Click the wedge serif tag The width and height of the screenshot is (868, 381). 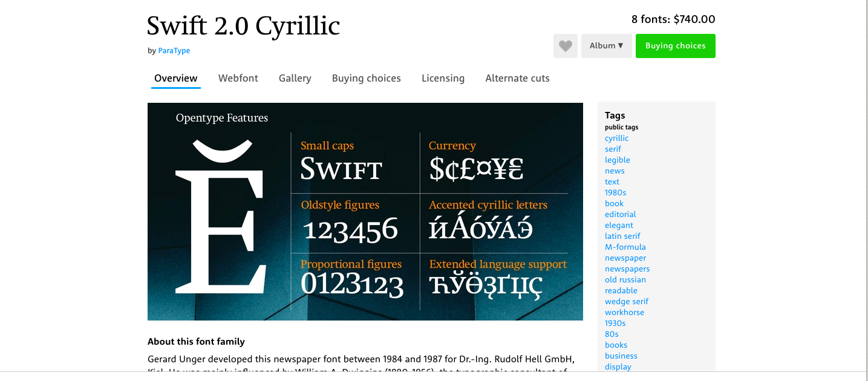coord(627,302)
